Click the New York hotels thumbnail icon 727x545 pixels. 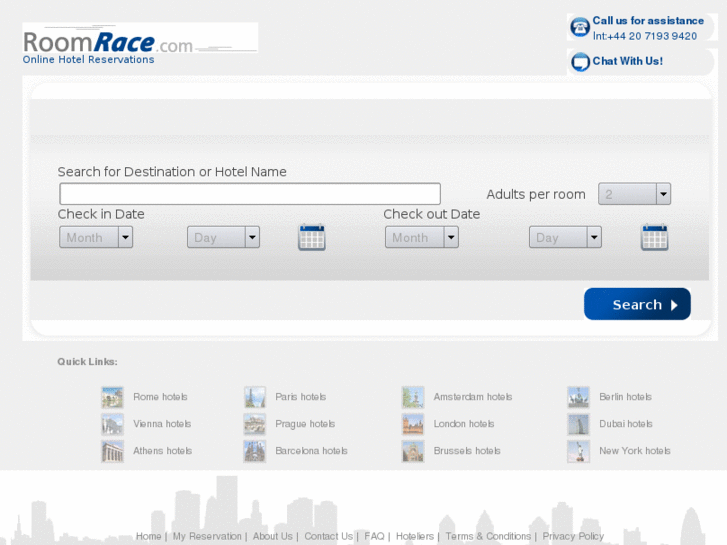pyautogui.click(x=578, y=451)
